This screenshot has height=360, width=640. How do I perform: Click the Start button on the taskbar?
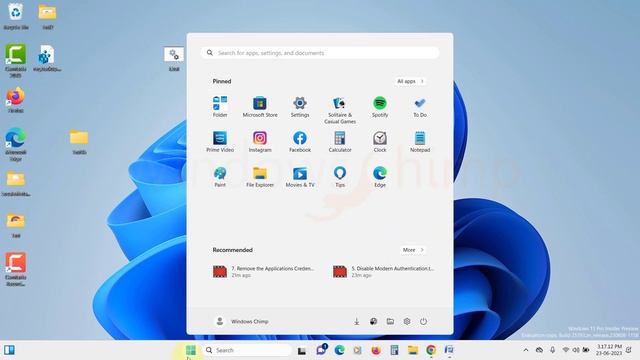(x=190, y=350)
